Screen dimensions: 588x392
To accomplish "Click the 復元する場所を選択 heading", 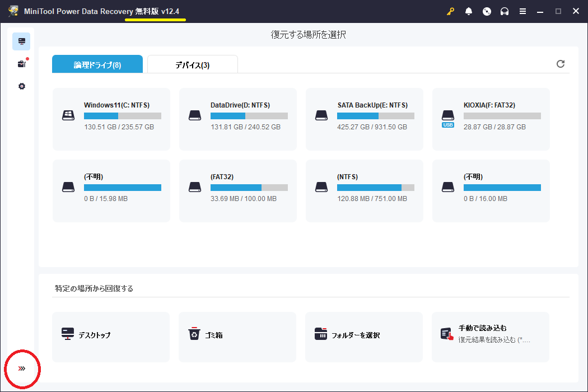I will point(308,35).
